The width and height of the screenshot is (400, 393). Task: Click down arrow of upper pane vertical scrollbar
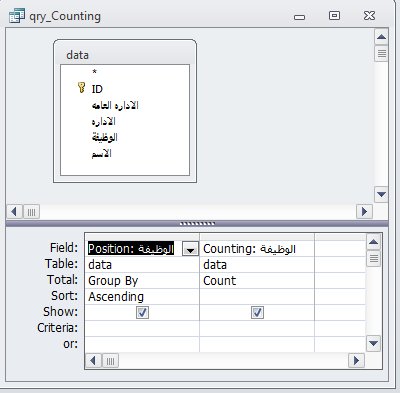pos(381,194)
